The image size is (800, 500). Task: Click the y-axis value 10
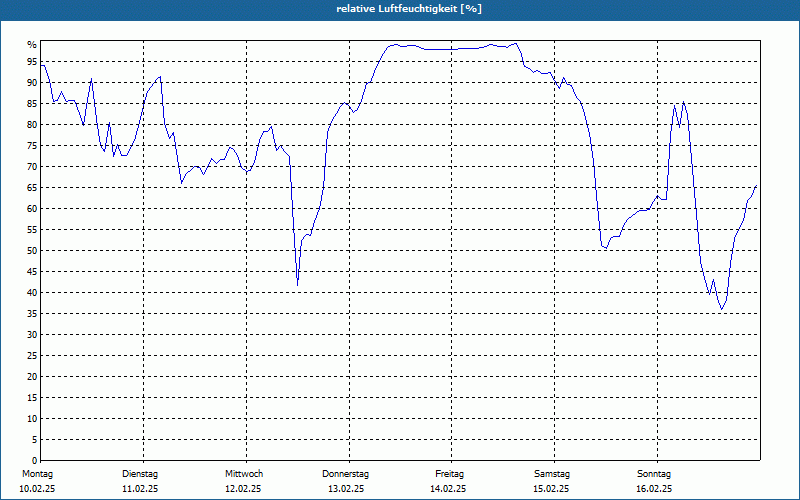pyautogui.click(x=32, y=418)
